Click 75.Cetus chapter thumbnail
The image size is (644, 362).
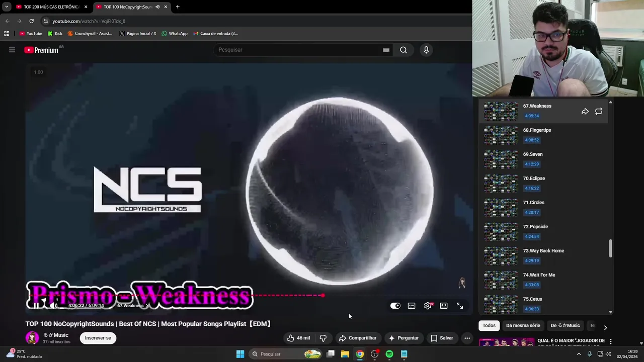tap(501, 304)
